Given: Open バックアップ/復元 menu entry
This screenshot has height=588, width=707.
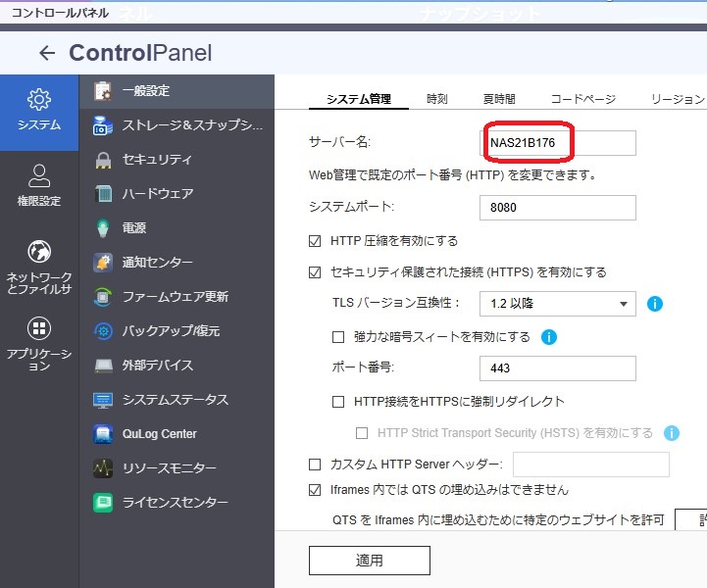Looking at the screenshot, I should (x=177, y=331).
